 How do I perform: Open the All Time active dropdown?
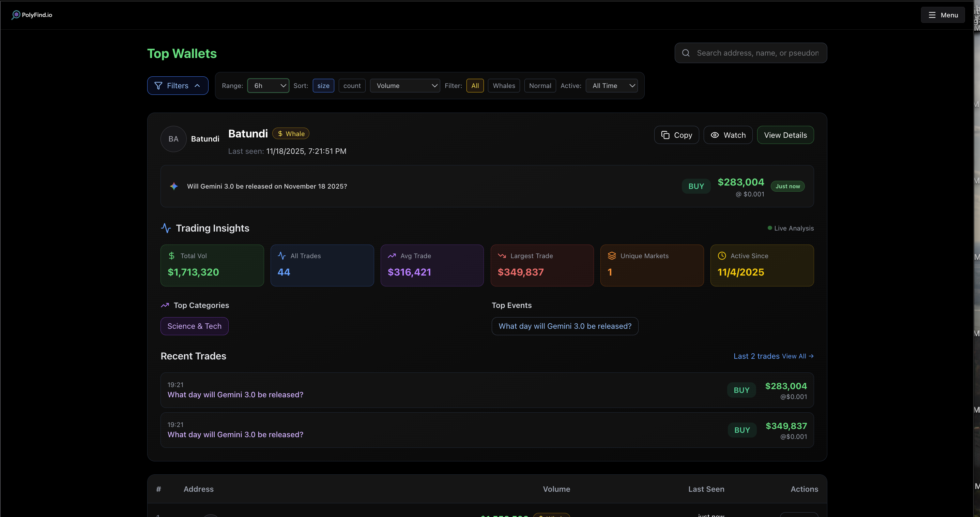tap(611, 86)
